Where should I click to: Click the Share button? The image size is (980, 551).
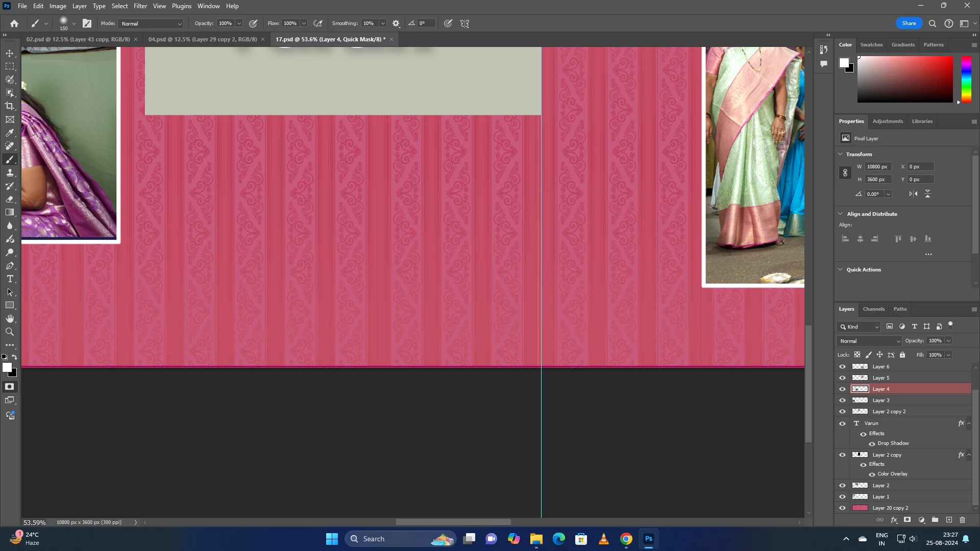(x=909, y=23)
